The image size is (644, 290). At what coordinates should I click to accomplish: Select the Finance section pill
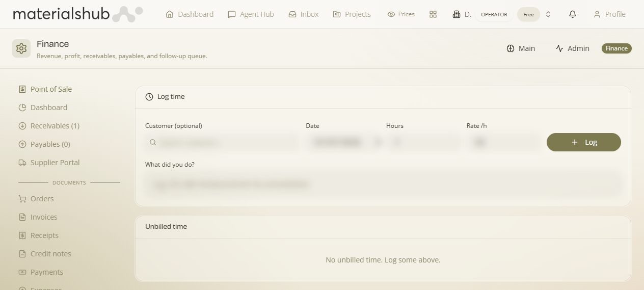[616, 48]
